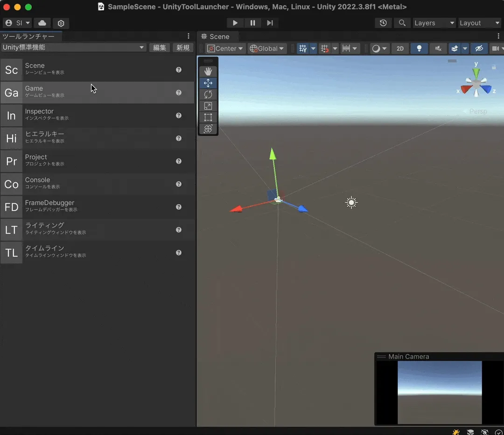The image size is (504, 435).
Task: Toggle 2D view mode
Action: pyautogui.click(x=400, y=48)
